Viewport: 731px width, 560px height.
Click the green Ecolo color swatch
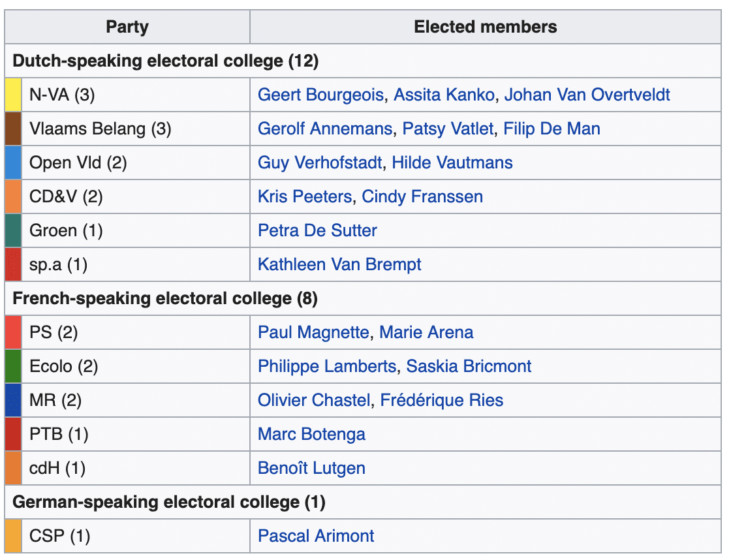pyautogui.click(x=13, y=367)
